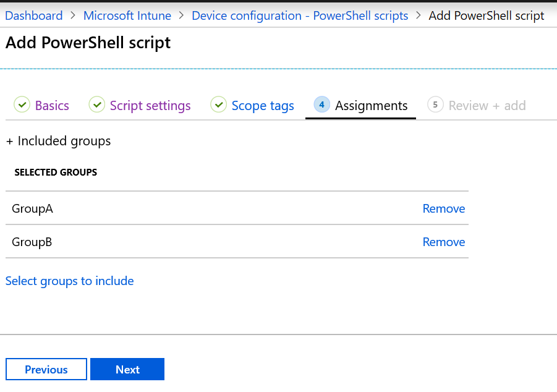Select the Review + add step
Image resolution: width=557 pixels, height=392 pixels.
coord(488,105)
